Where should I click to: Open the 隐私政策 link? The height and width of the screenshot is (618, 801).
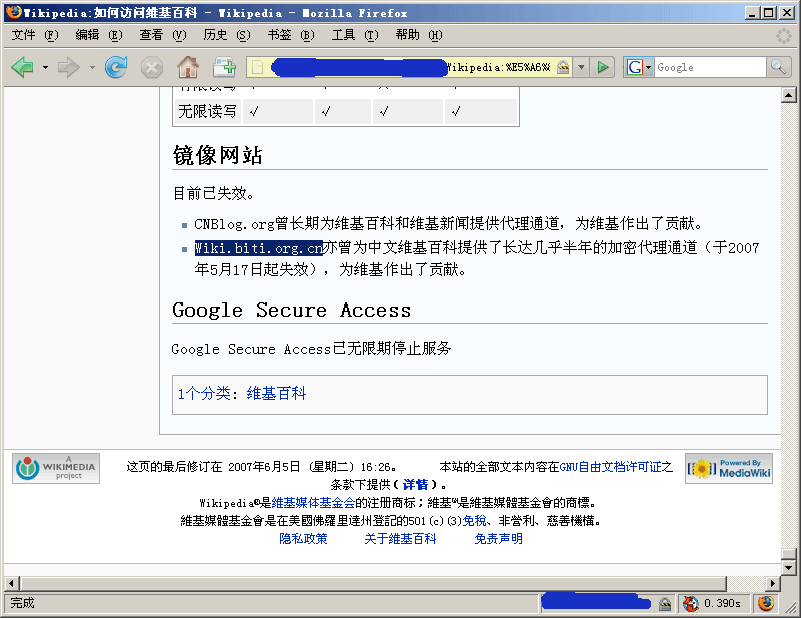(303, 539)
